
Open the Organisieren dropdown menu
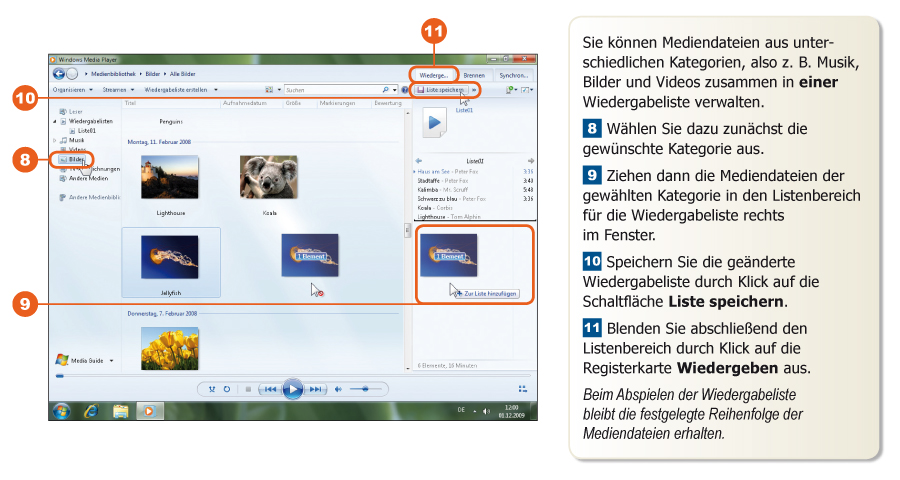69,90
